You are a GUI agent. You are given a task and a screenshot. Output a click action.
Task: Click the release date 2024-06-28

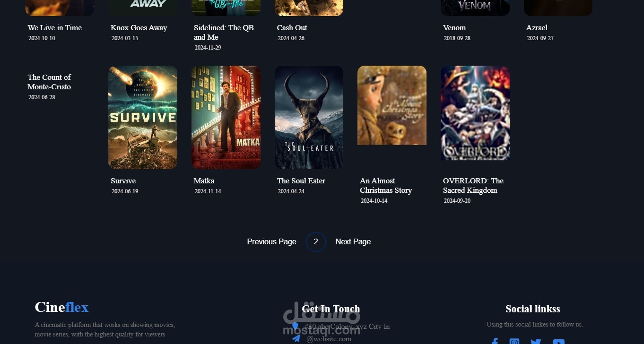[42, 97]
